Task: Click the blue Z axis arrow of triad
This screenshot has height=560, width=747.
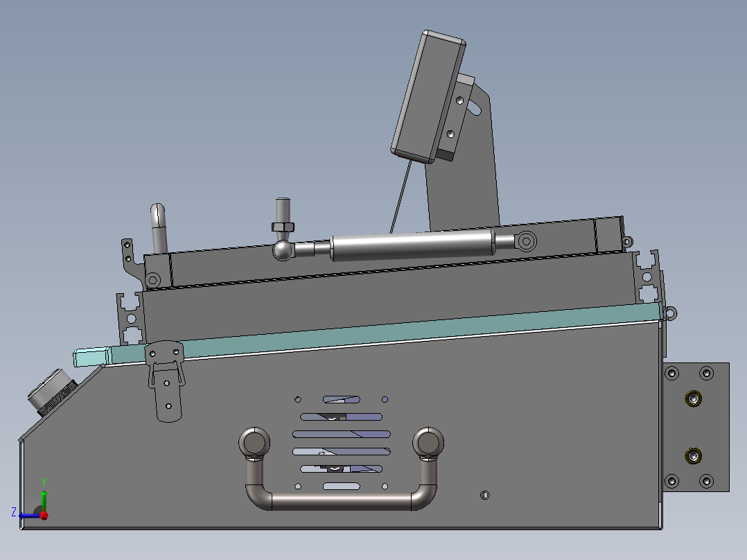Action: tap(28, 516)
